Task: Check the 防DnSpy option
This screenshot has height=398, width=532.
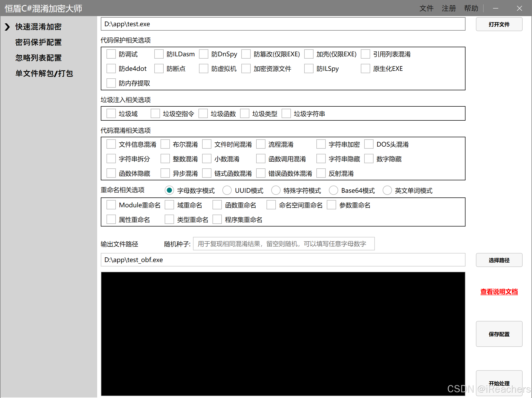Action: [204, 54]
